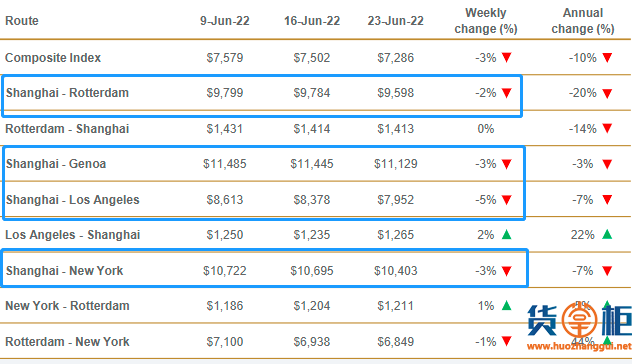
Task: Select the 23-Jun-22 column header
Action: [x=395, y=21]
